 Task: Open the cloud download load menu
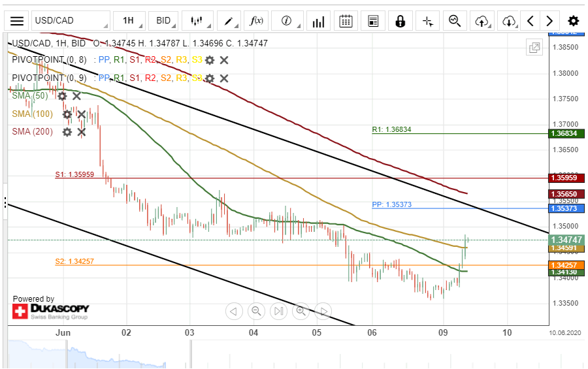tap(509, 21)
